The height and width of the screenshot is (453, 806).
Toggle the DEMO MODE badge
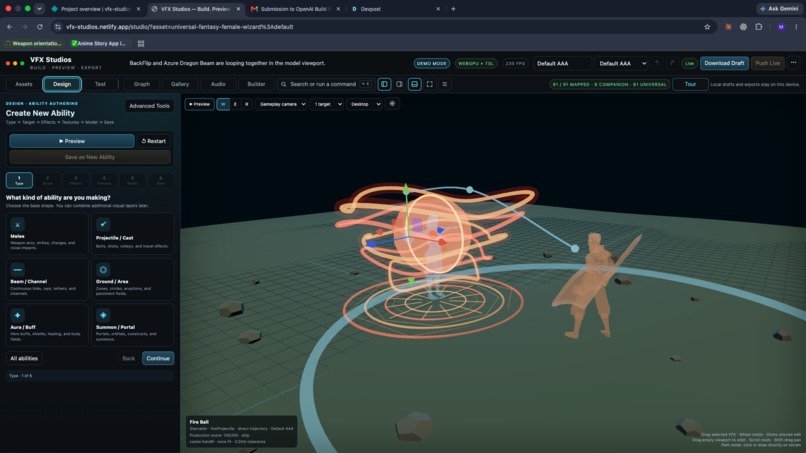(432, 63)
